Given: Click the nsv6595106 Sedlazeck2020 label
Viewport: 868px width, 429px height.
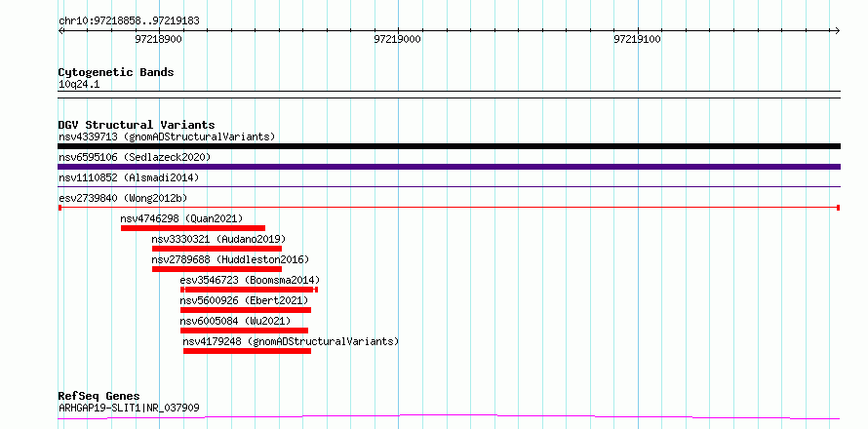Looking at the screenshot, I should point(135,157).
